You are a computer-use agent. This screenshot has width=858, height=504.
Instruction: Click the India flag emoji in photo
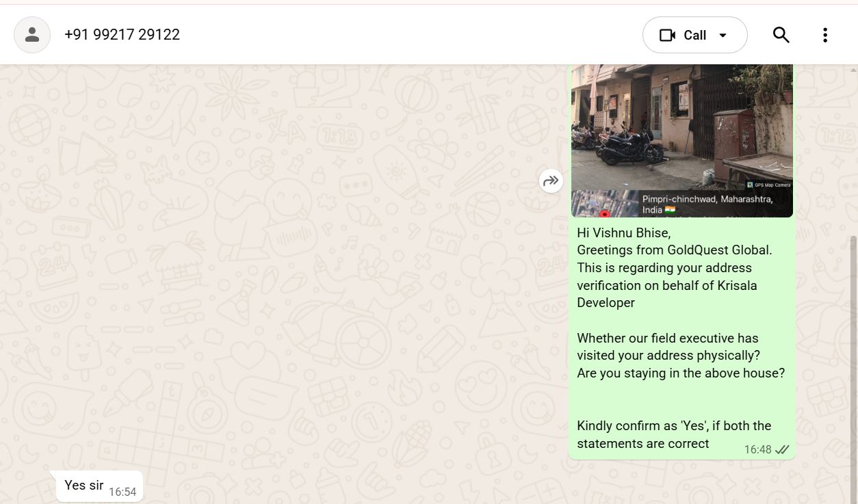(x=669, y=210)
